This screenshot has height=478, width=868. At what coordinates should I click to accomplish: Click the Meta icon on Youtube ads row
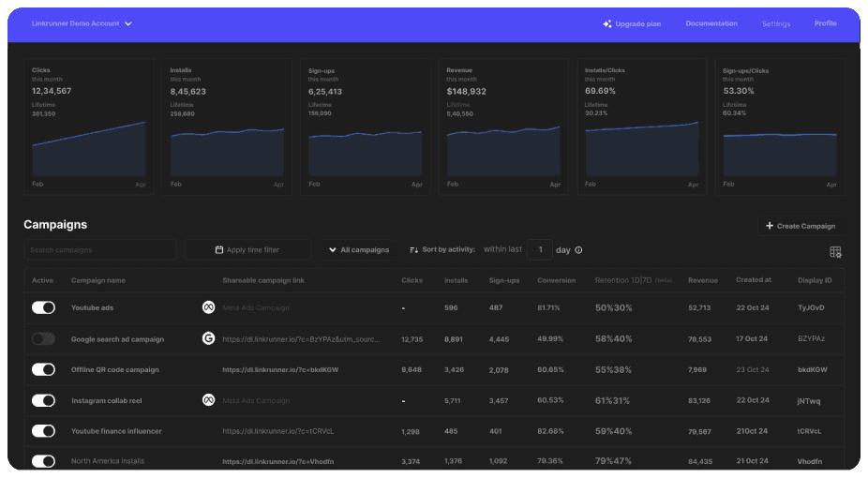(x=208, y=307)
